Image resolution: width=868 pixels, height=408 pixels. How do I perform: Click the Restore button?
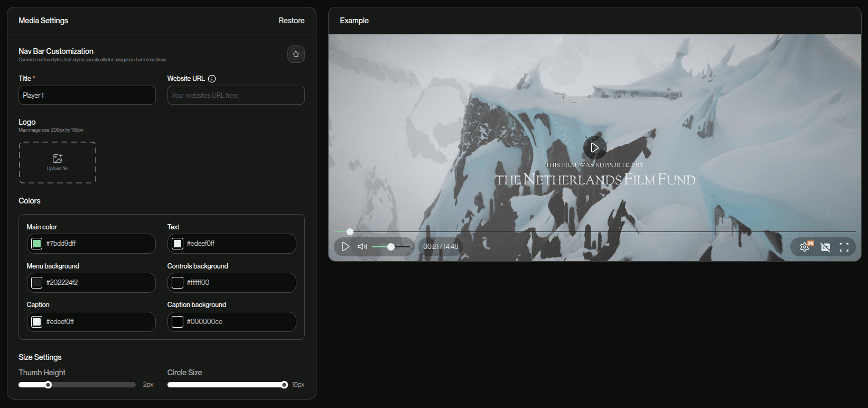(x=291, y=21)
